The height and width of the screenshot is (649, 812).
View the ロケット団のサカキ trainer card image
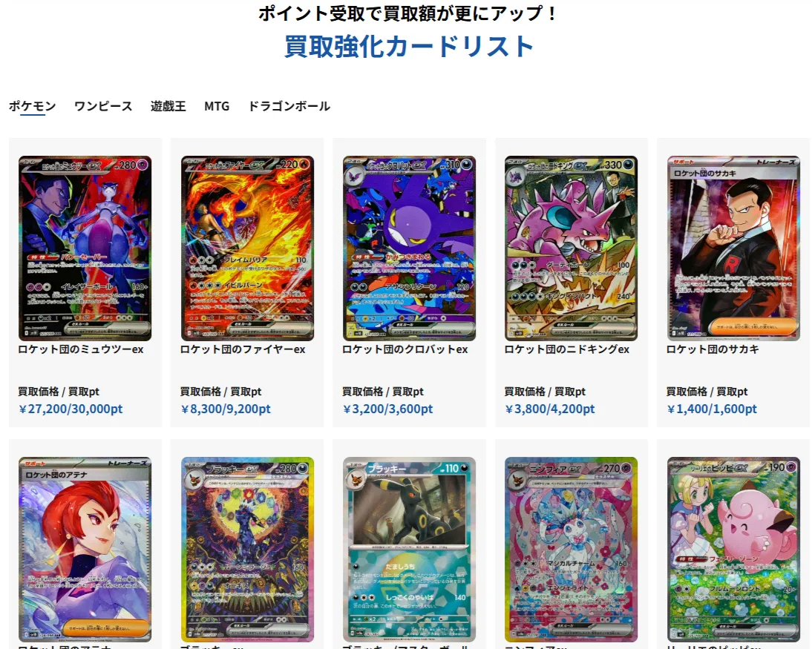[x=733, y=248]
